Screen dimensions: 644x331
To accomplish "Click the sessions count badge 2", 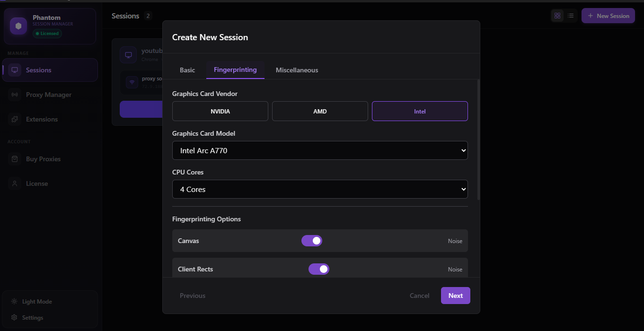I will tap(148, 16).
